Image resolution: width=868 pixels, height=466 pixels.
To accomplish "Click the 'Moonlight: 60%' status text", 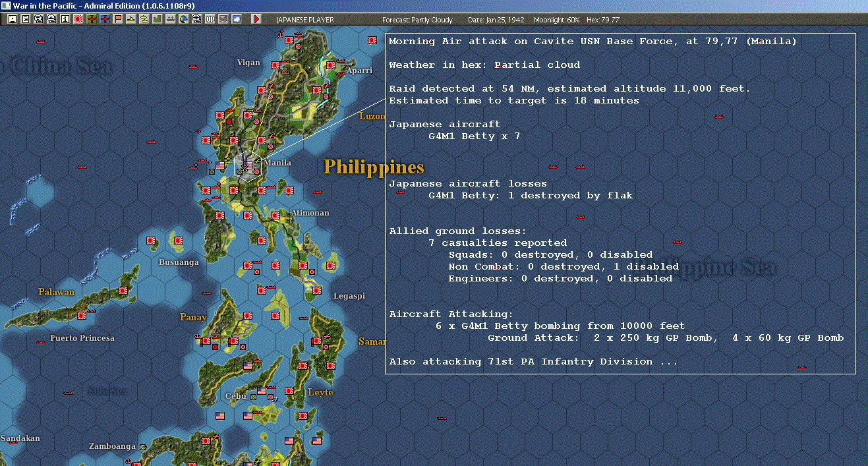I will click(557, 20).
